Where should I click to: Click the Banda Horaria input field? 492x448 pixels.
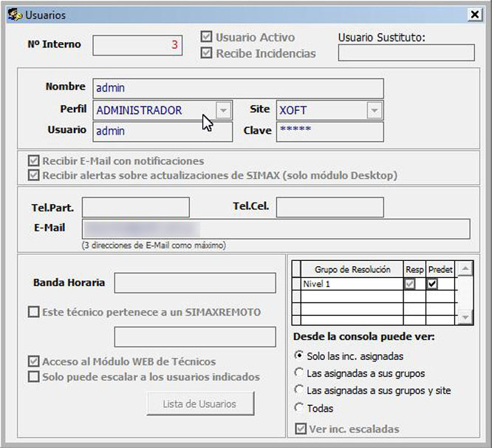(x=194, y=282)
